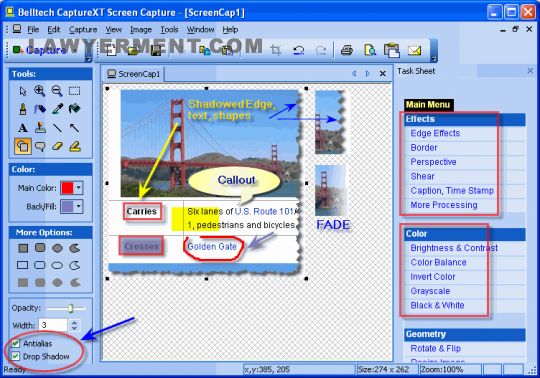
Task: Choose the callout speech bubble tool
Action: [40, 146]
